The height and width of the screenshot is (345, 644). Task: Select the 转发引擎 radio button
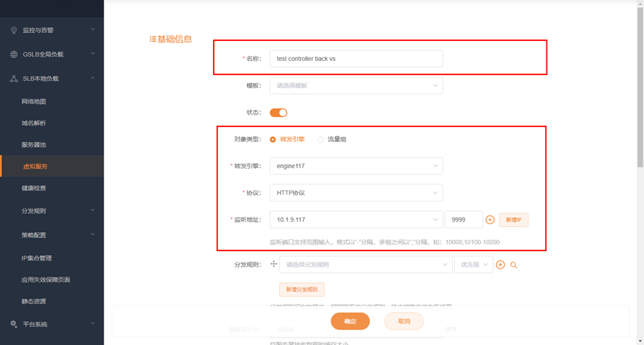tap(273, 139)
